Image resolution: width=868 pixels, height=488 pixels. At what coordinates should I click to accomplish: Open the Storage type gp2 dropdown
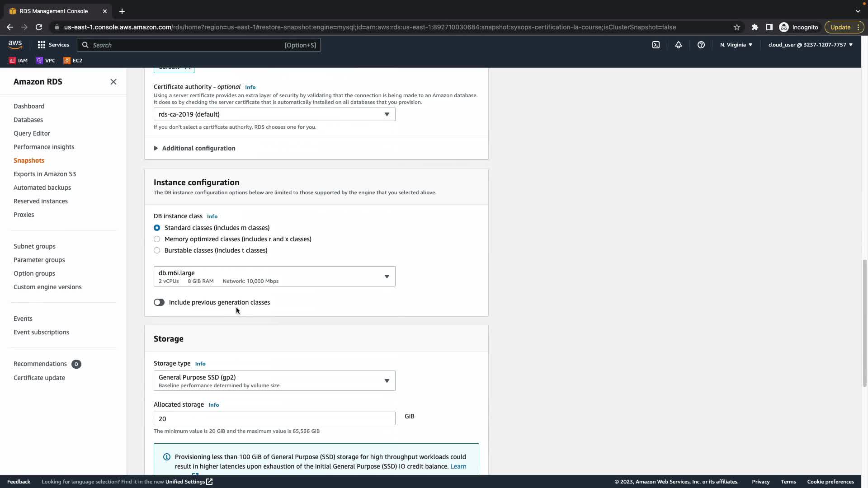(274, 380)
